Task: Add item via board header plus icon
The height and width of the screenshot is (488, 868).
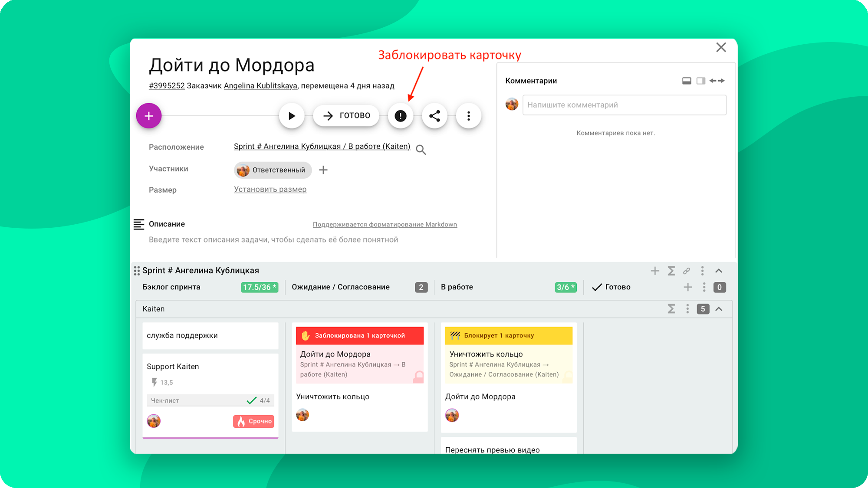Action: point(655,271)
